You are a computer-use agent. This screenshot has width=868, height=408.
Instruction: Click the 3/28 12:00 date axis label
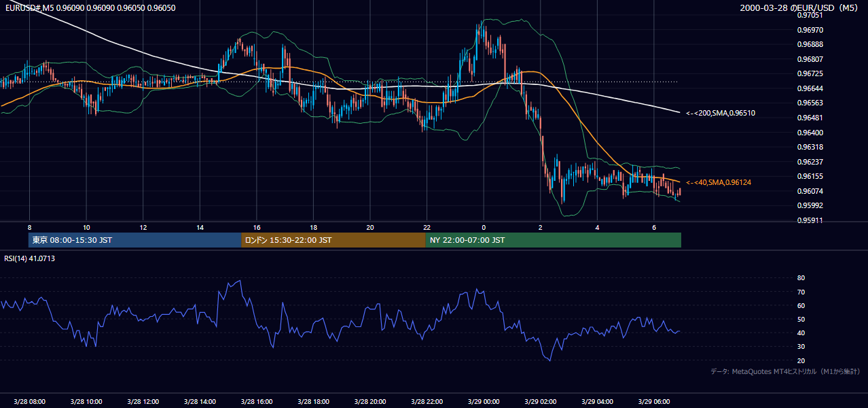(x=143, y=402)
